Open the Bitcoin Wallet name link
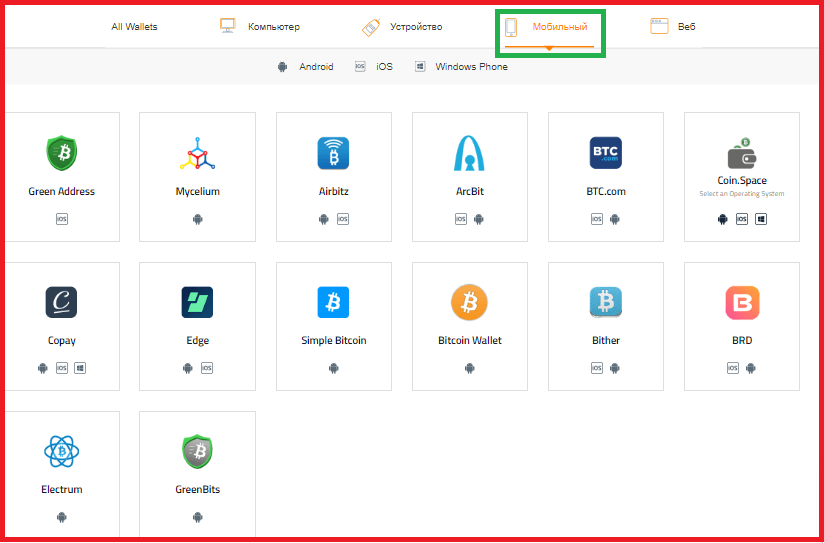Screen dimensions: 824x543 (470, 341)
